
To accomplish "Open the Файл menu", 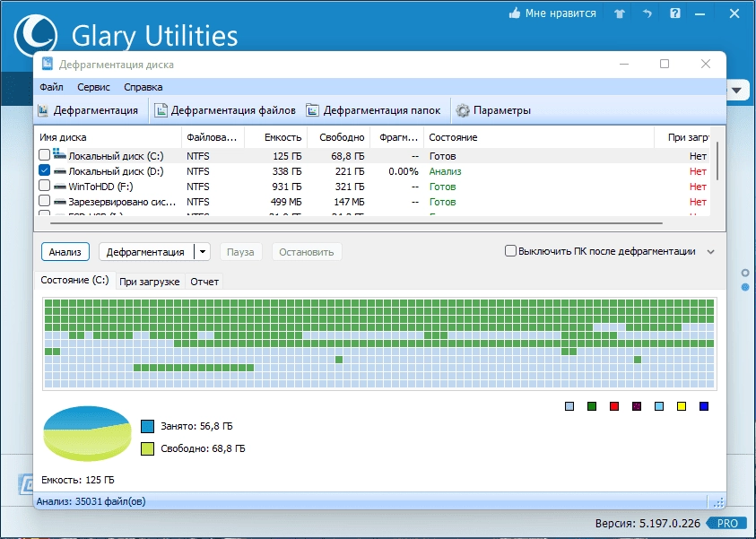I will [51, 87].
